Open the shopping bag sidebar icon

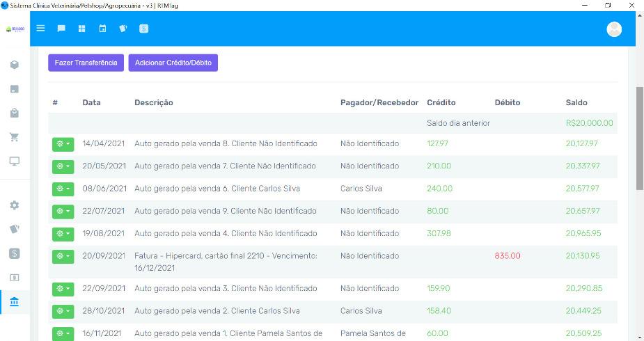tap(15, 113)
